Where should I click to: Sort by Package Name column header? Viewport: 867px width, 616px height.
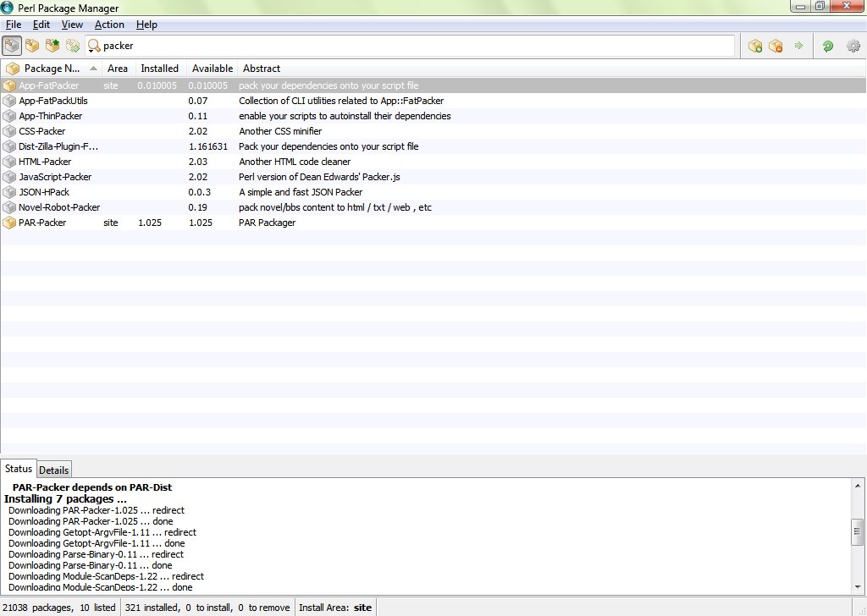[x=52, y=69]
